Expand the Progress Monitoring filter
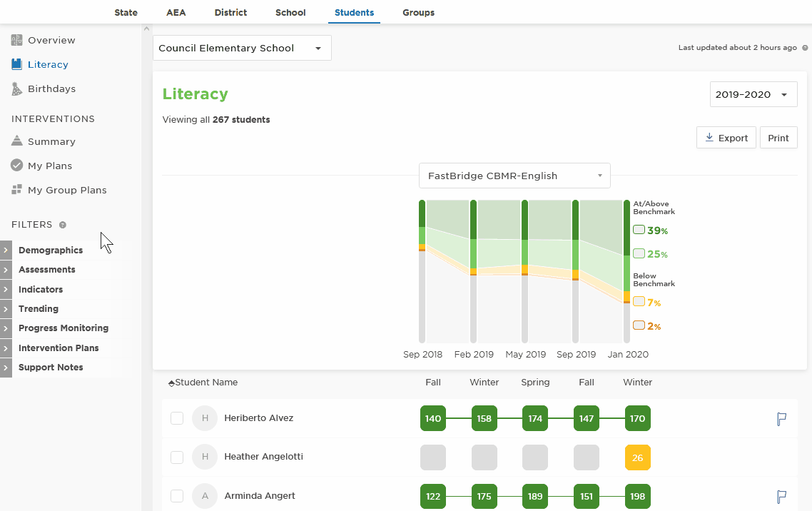This screenshot has height=511, width=812. (x=64, y=328)
